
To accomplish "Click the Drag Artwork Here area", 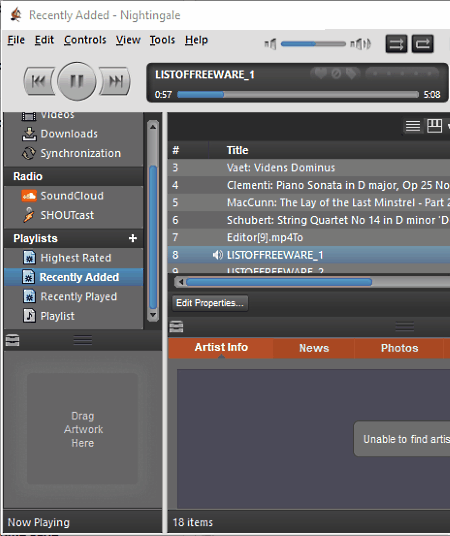I will (x=82, y=429).
